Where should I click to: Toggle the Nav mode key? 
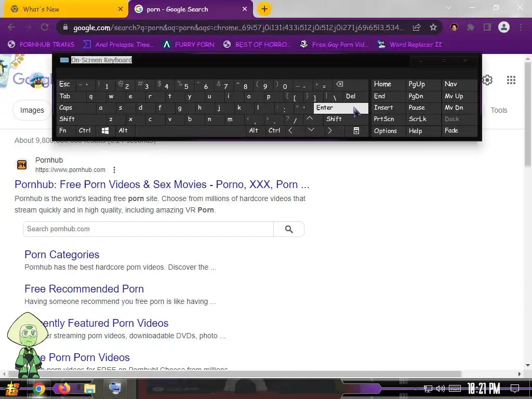tap(459, 85)
